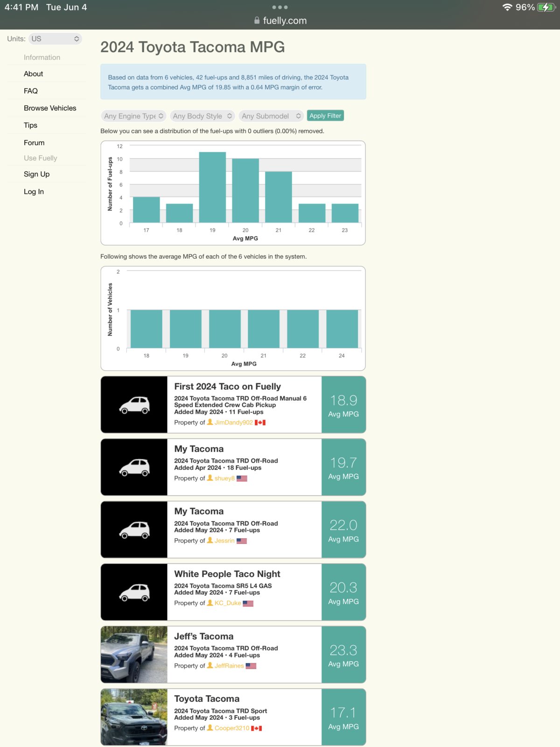The width and height of the screenshot is (560, 747).
Task: Open Tips from the sidebar
Action: [x=30, y=125]
